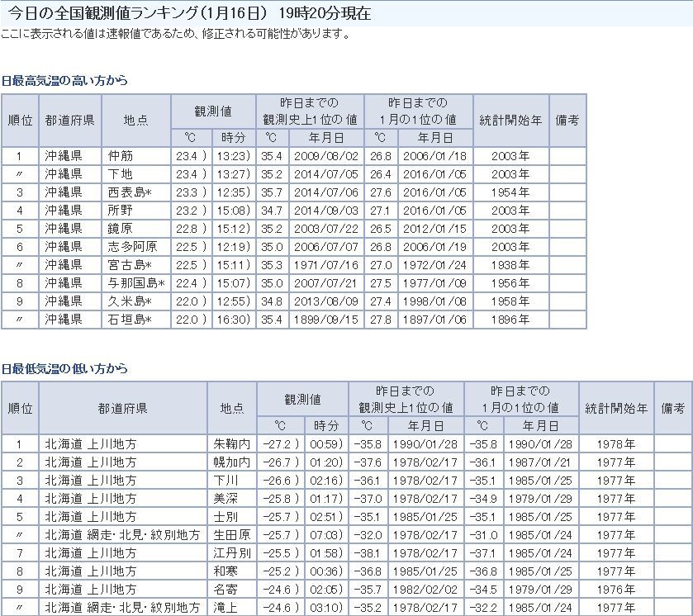This screenshot has height=616, width=693.
Task: Open the 生田原 station entry
Action: (x=230, y=534)
